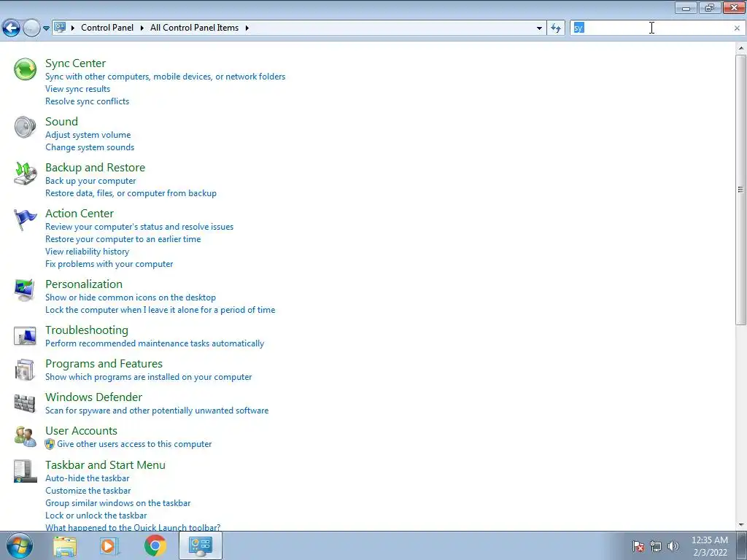
Task: Open Scan for spyware link
Action: click(157, 411)
